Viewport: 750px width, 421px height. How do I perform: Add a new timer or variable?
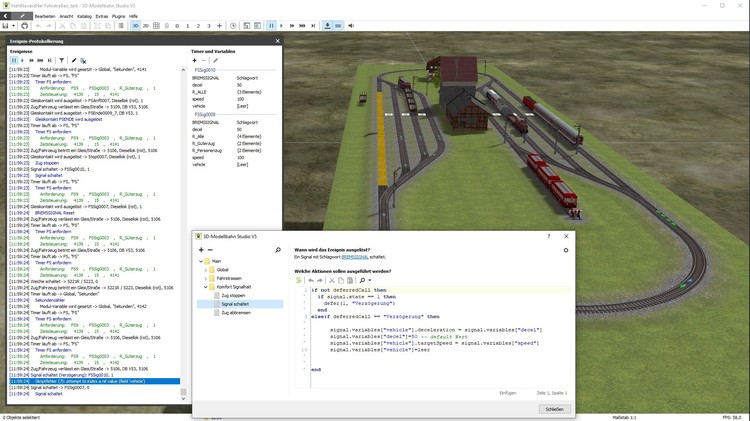pos(195,60)
